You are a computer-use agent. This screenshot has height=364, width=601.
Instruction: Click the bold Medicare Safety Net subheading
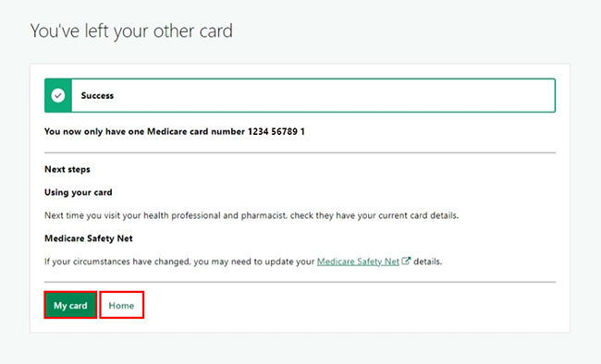[89, 238]
